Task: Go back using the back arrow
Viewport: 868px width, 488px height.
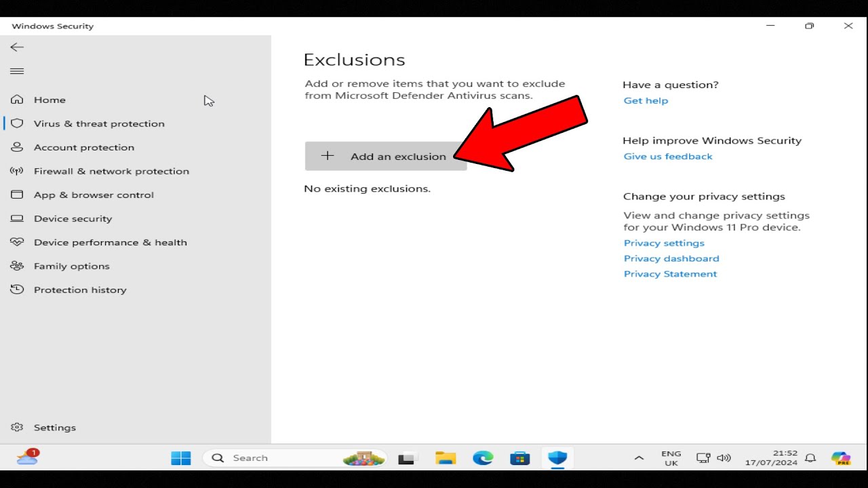Action: point(17,47)
